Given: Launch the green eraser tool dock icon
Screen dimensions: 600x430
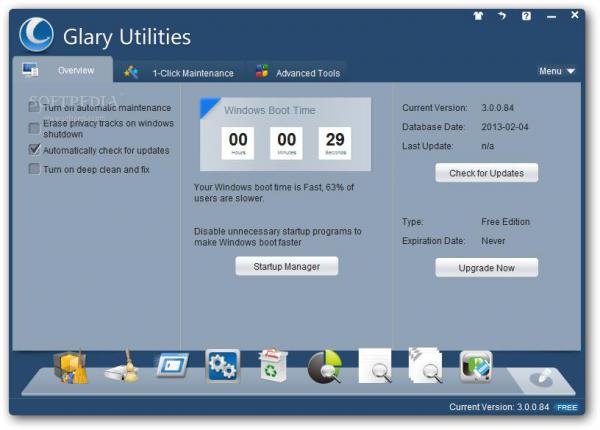Looking at the screenshot, I should click(x=476, y=366).
